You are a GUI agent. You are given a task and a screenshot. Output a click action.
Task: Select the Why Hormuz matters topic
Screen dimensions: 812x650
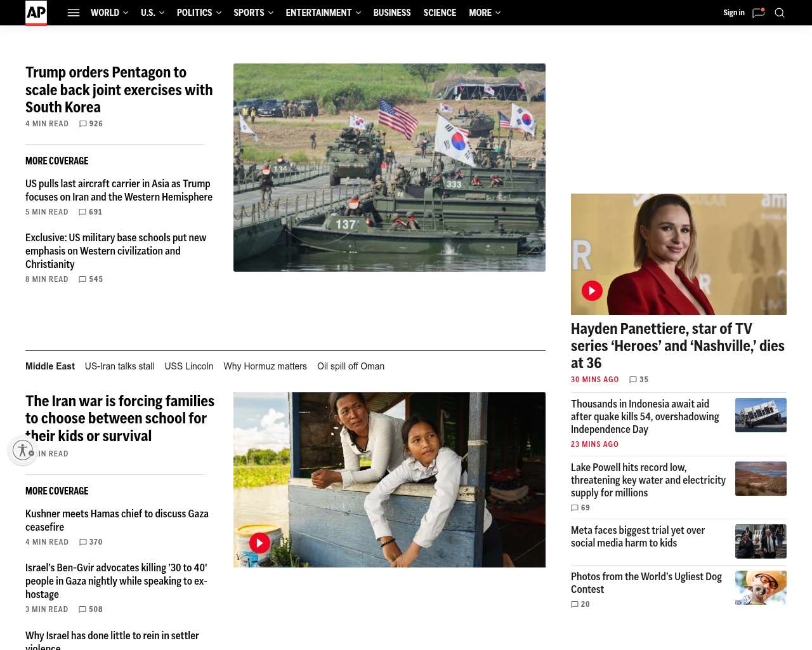coord(265,366)
